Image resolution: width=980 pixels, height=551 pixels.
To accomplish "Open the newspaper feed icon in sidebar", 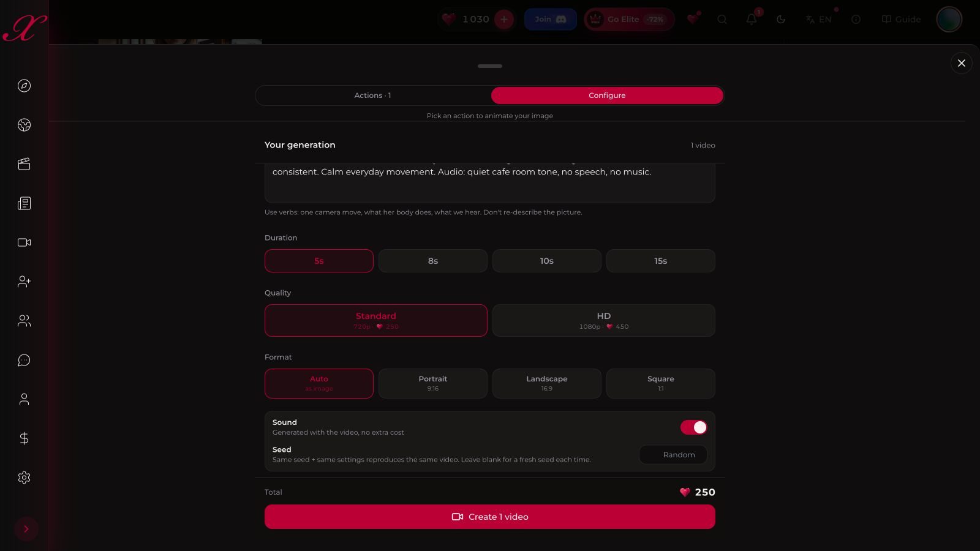I will coord(24,203).
